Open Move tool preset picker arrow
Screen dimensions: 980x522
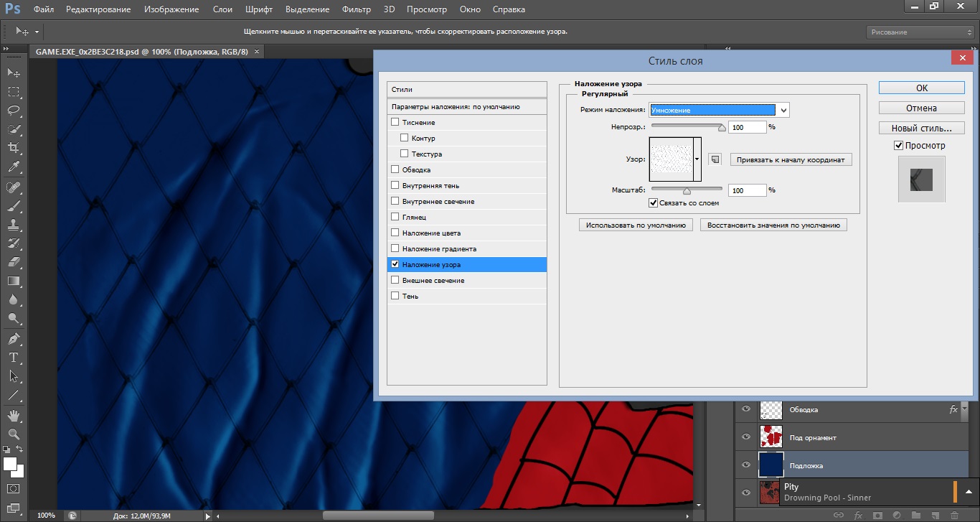(x=37, y=32)
